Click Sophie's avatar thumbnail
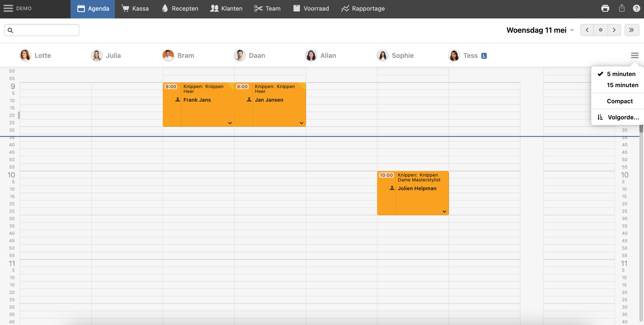644x325 pixels. 382,55
